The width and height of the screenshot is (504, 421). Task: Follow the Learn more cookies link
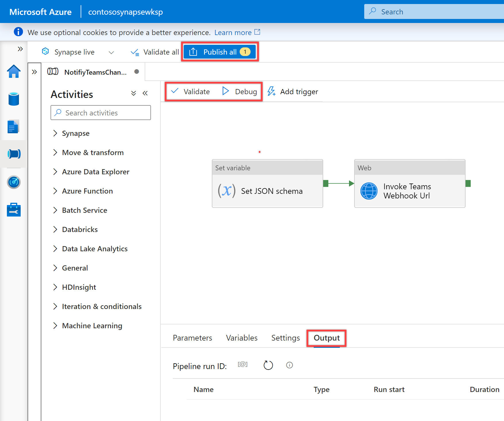(233, 32)
